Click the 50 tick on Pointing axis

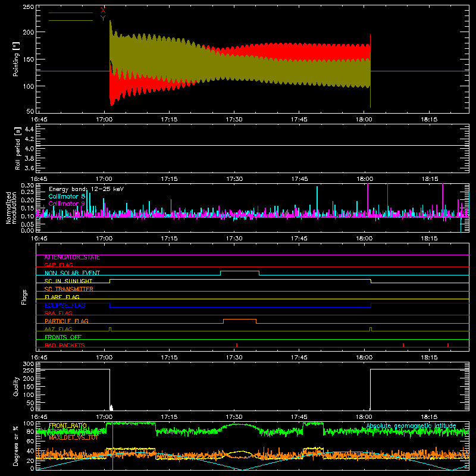click(x=30, y=111)
